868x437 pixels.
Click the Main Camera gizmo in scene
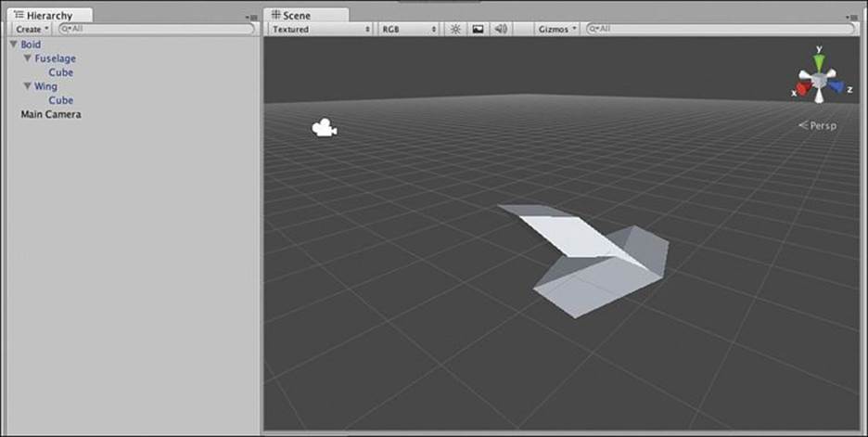click(x=325, y=128)
